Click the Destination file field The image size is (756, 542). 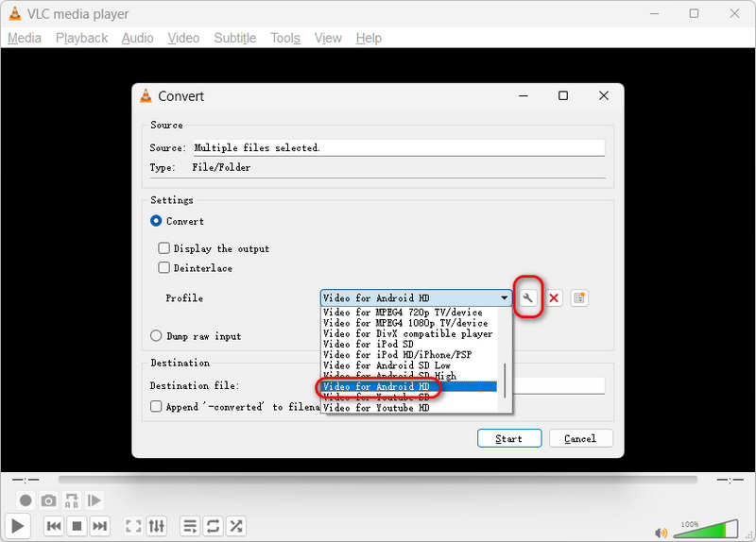tap(558, 385)
